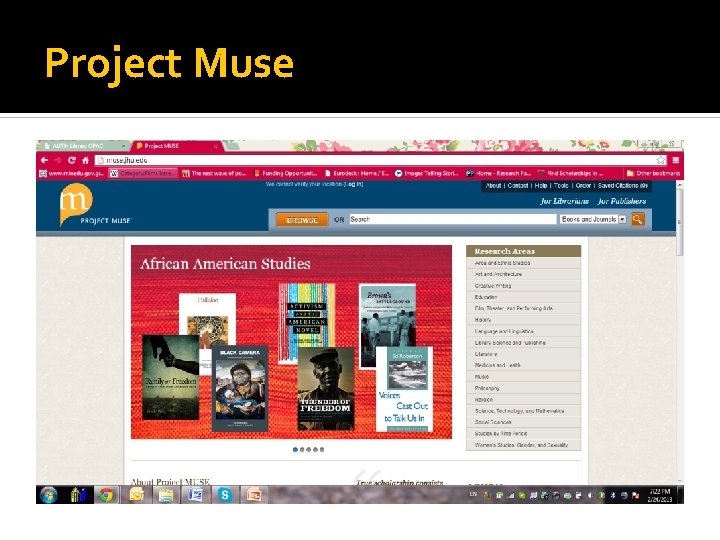Open the Home - Research Fa... bookmark
Image resolution: width=720 pixels, height=540 pixels.
(499, 173)
